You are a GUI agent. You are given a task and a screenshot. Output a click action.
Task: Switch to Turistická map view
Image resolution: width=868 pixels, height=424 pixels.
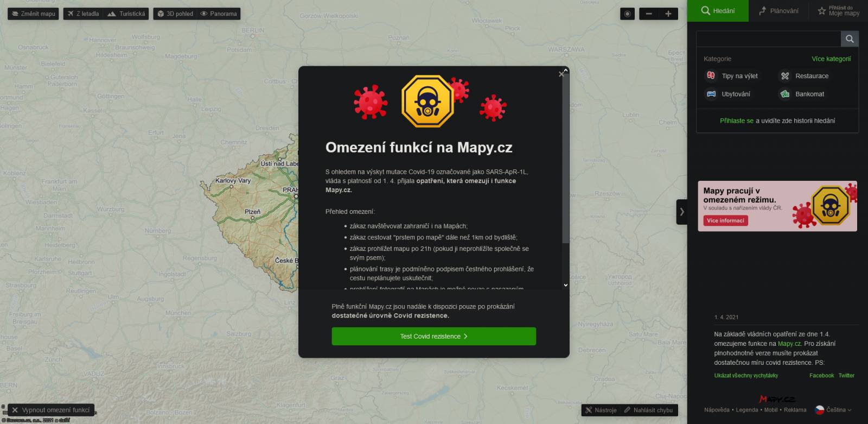pos(126,14)
